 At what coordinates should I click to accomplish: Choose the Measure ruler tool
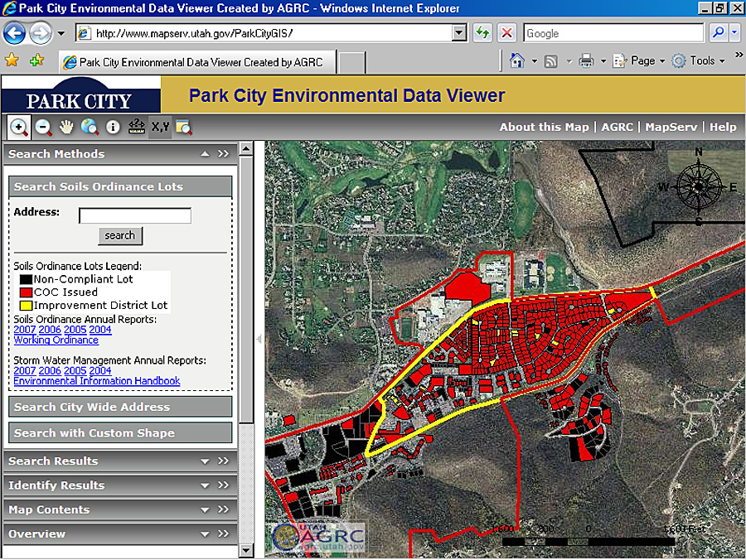tap(137, 127)
